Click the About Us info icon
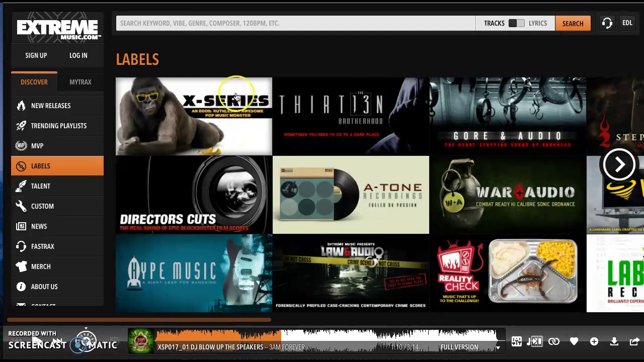 click(21, 287)
